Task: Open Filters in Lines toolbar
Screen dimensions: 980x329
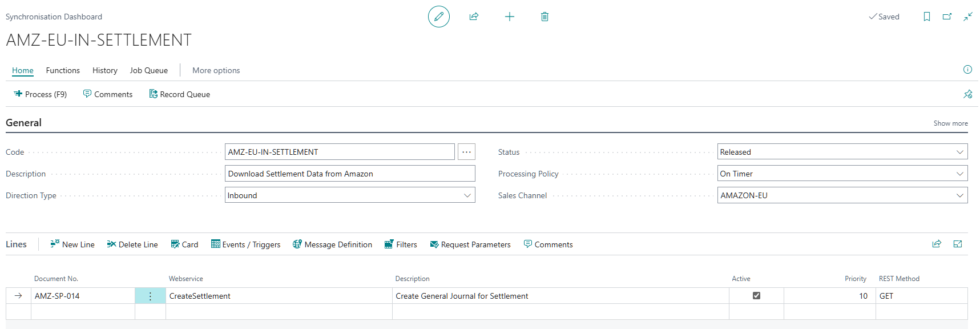Action: (401, 244)
